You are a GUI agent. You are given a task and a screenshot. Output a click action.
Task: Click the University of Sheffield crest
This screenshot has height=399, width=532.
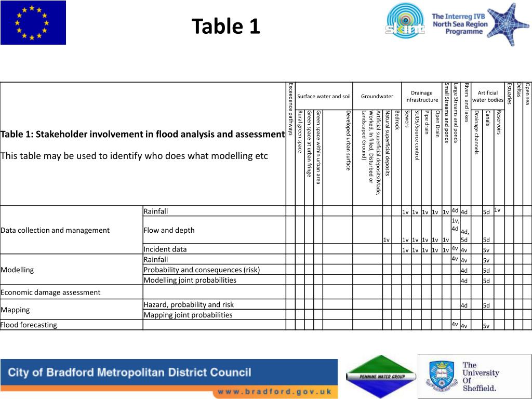point(442,376)
